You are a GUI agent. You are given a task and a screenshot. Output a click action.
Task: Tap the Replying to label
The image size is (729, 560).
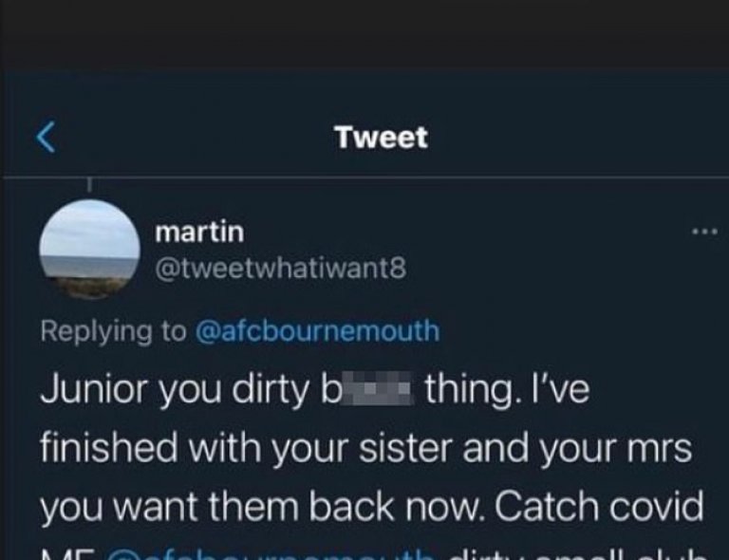point(114,332)
